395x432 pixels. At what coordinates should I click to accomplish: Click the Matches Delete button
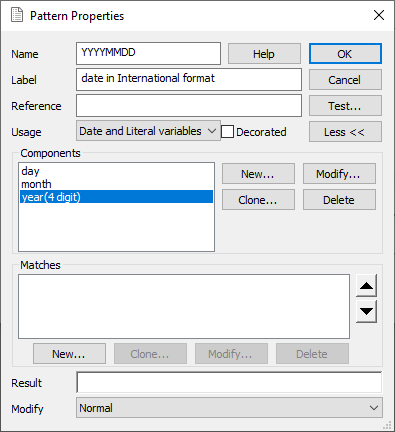312,354
